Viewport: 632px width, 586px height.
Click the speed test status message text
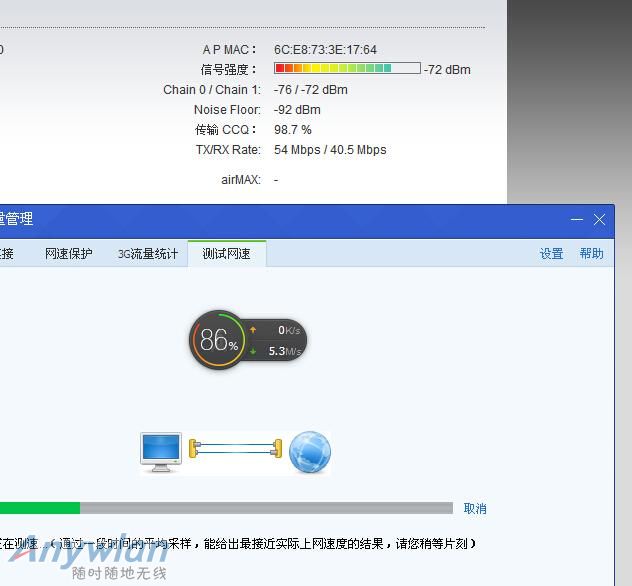pyautogui.click(x=238, y=544)
